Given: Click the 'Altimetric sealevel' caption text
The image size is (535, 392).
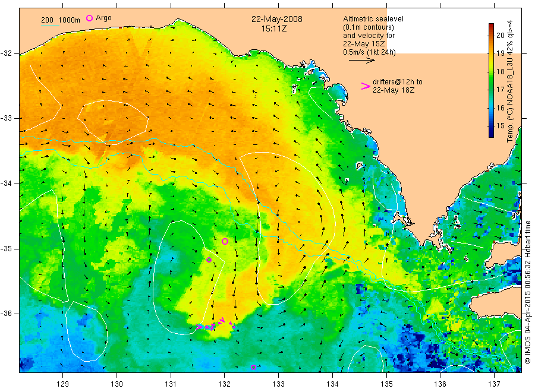Looking at the screenshot, I should pyautogui.click(x=373, y=19).
